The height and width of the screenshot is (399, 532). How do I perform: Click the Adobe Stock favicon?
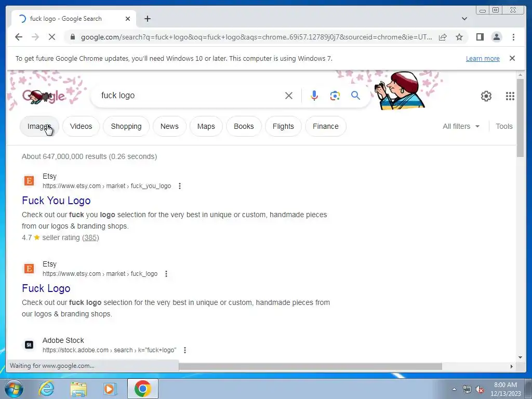pyautogui.click(x=29, y=345)
